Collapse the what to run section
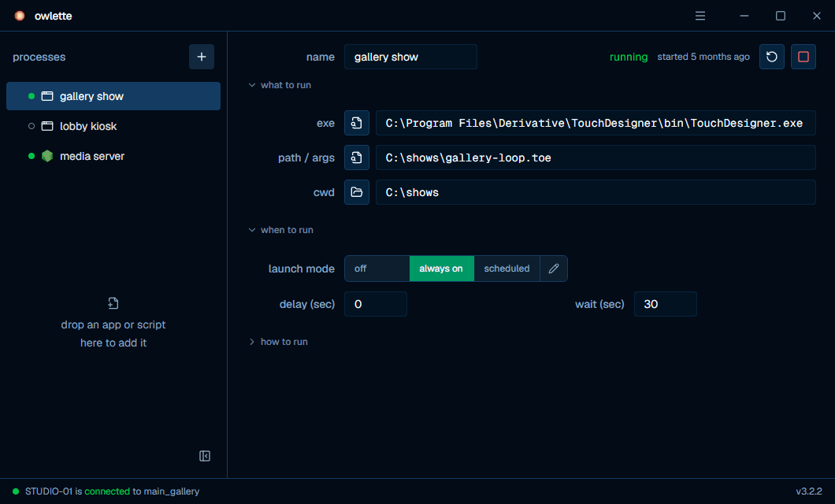 280,85
